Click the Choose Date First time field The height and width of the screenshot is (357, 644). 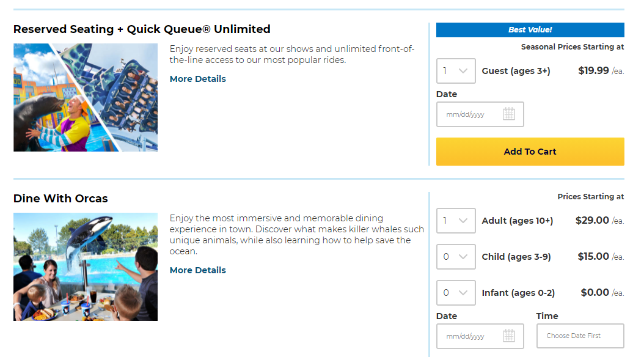click(579, 336)
